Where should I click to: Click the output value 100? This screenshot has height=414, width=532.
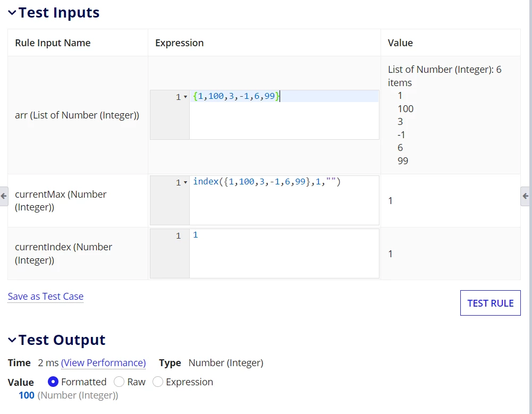click(x=27, y=395)
